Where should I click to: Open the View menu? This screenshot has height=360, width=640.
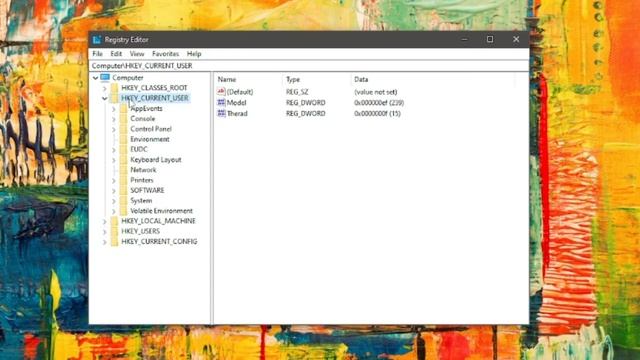coord(137,54)
